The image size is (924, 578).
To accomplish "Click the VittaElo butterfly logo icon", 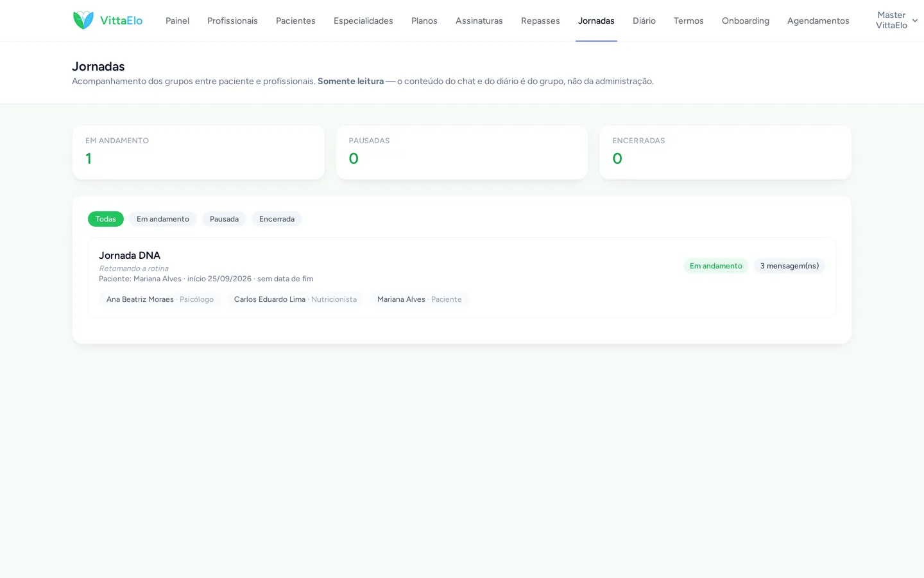I will tap(83, 21).
